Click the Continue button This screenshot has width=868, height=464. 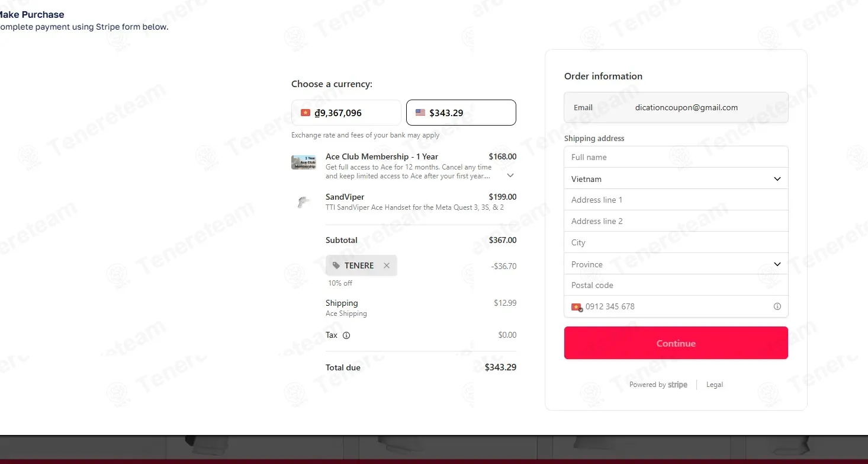point(676,343)
